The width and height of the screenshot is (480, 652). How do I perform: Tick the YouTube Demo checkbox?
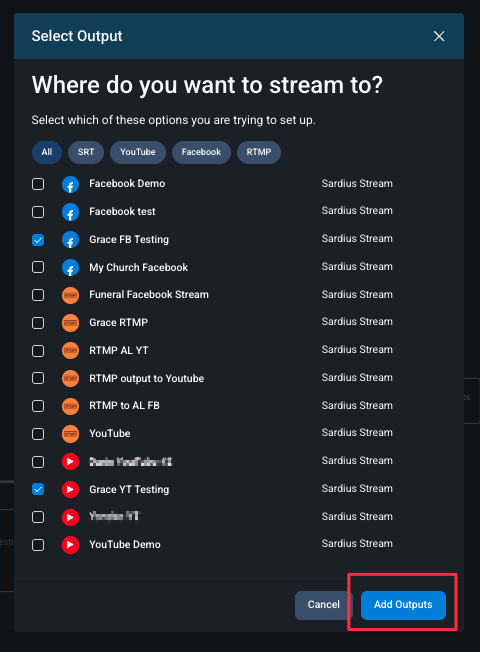(38, 545)
